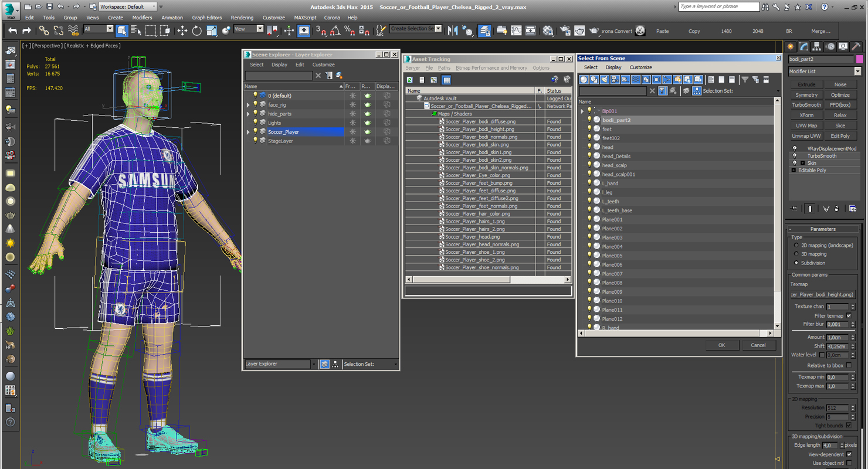The height and width of the screenshot is (469, 868).
Task: Activate the Select and Move tool
Action: (x=182, y=30)
